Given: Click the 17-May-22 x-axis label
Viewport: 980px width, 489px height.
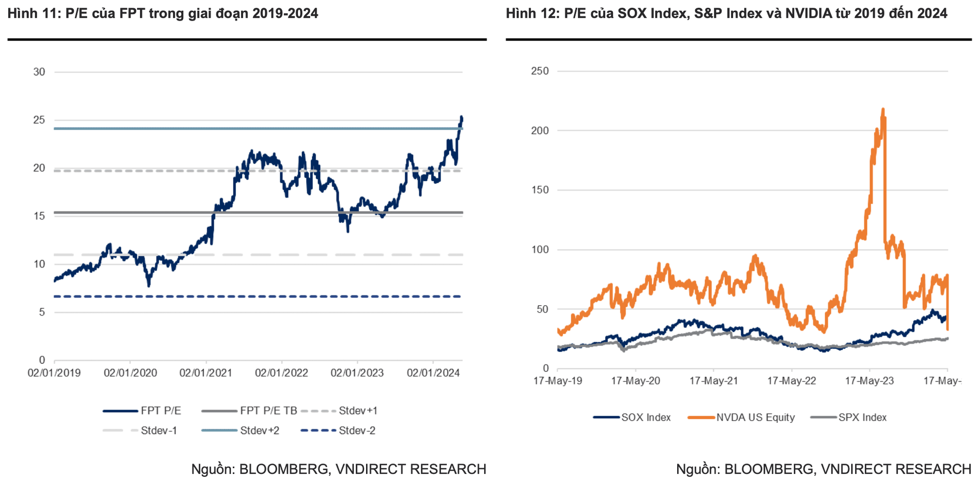Looking at the screenshot, I should (x=792, y=381).
